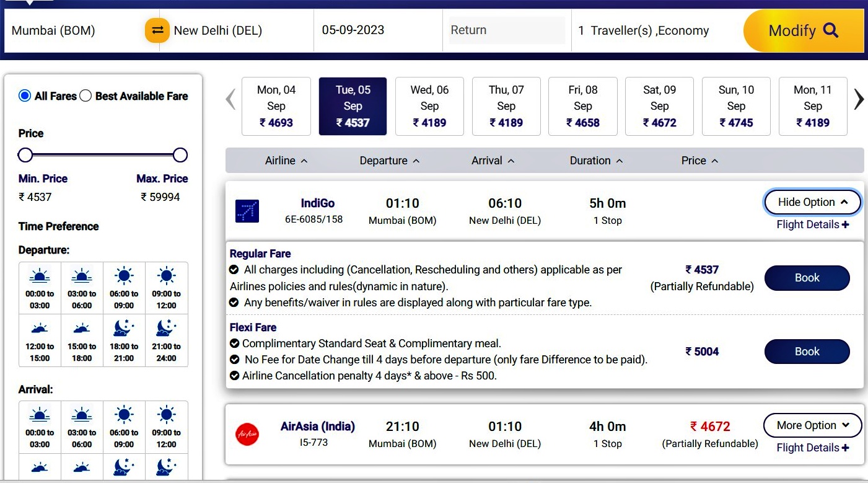
Task: Sort results by Price column
Action: pos(699,161)
